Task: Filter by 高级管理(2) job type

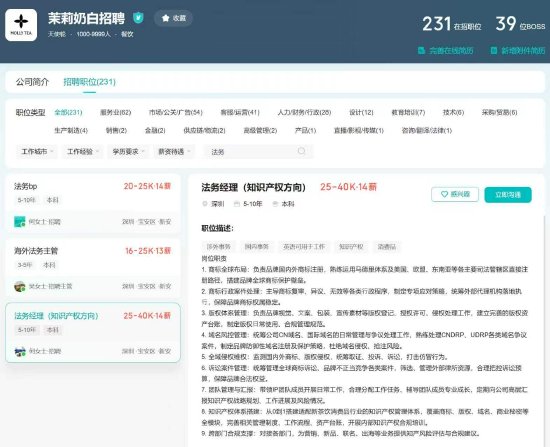Action: pyautogui.click(x=260, y=131)
